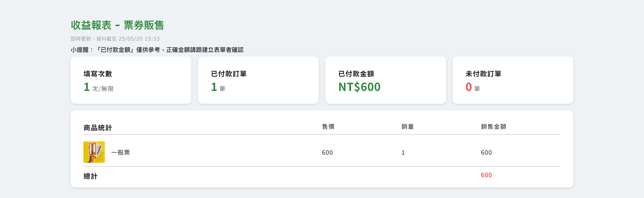Viewport: 644px width, 198px height.
Task: Click the NT$600 paid amount value
Action: pos(359,87)
